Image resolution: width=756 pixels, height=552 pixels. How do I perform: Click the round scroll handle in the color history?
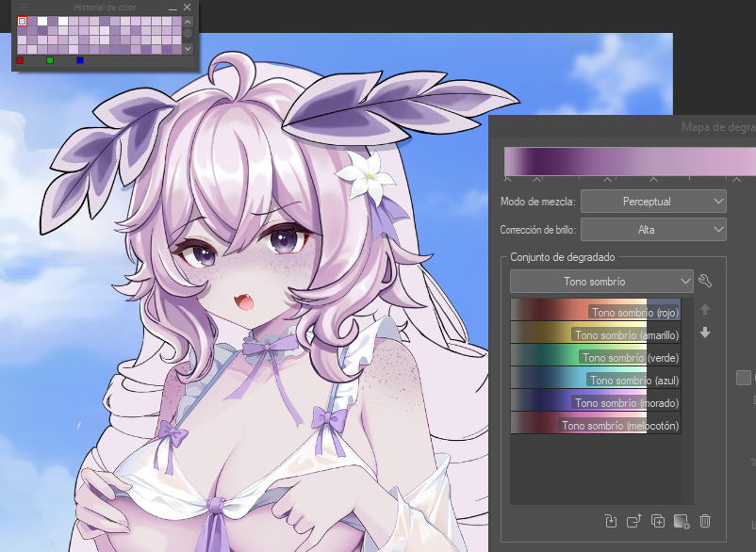point(188,33)
